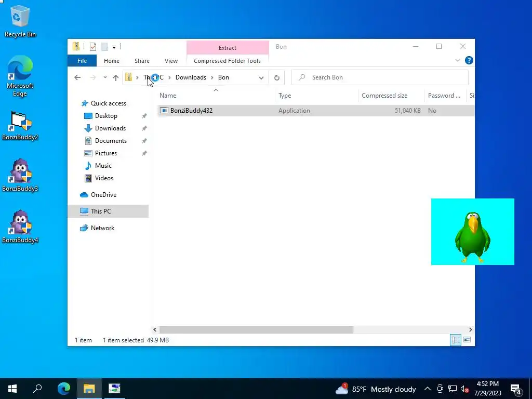Open the Help question mark button
The height and width of the screenshot is (399, 532).
point(469,60)
